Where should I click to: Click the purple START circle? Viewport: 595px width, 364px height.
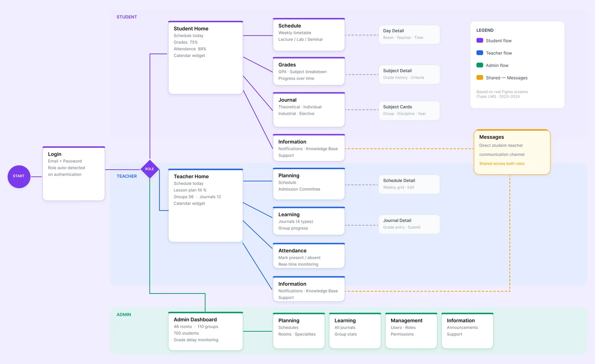point(19,177)
